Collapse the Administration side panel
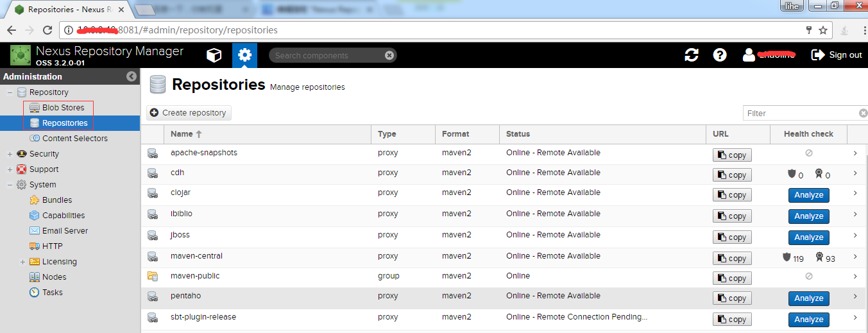Image resolution: width=868 pixels, height=333 pixels. pos(132,76)
